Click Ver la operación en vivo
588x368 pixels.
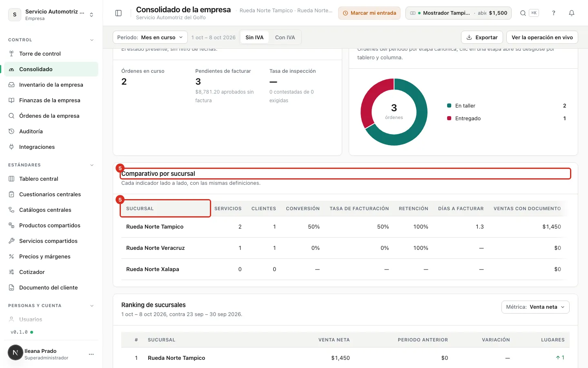tap(542, 37)
